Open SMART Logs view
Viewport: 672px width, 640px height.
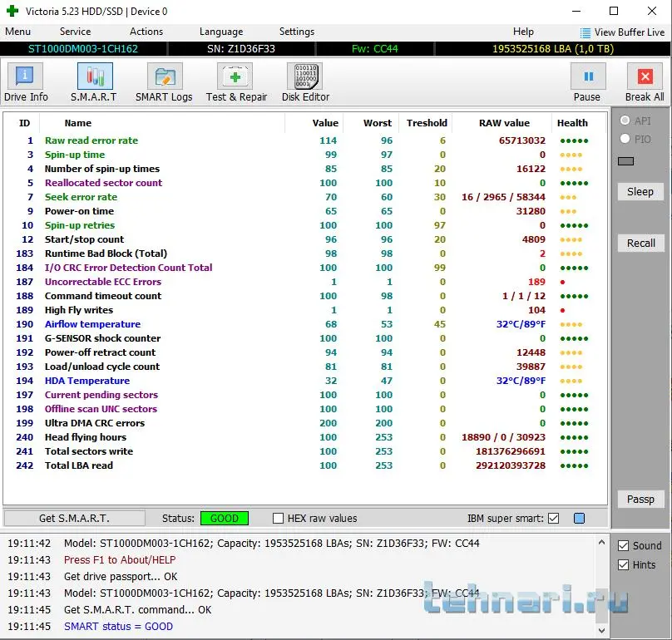[164, 82]
